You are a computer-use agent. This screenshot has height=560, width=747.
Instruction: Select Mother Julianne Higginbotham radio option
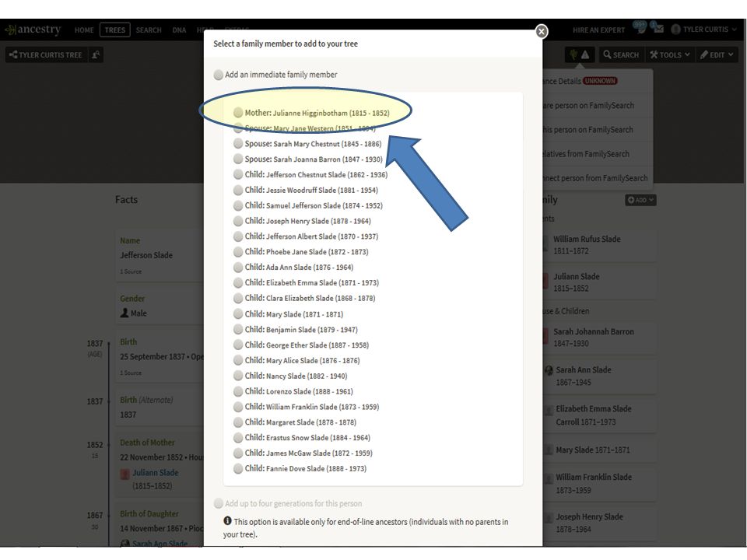point(238,112)
